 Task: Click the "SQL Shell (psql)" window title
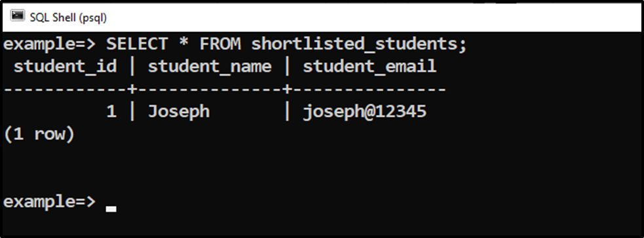68,17
